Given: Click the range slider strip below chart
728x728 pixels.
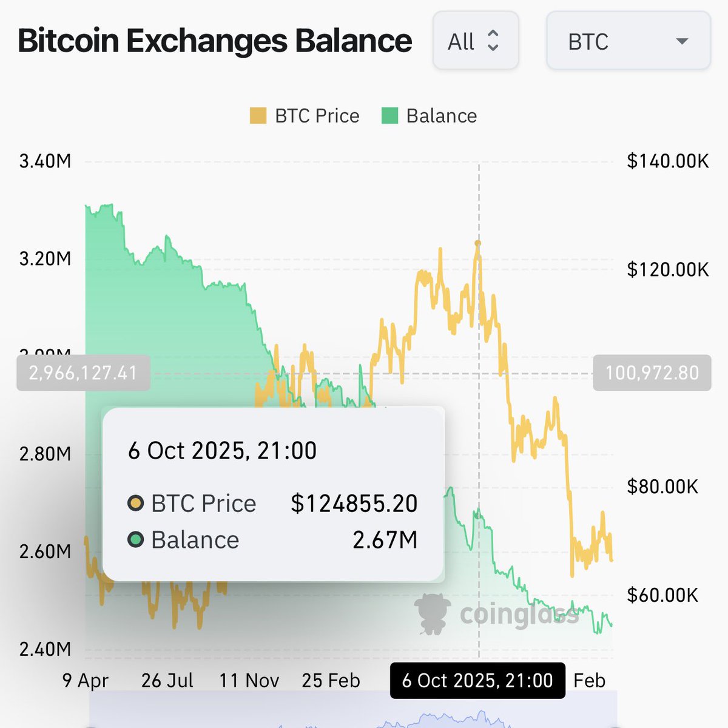Looking at the screenshot, I should click(352, 710).
